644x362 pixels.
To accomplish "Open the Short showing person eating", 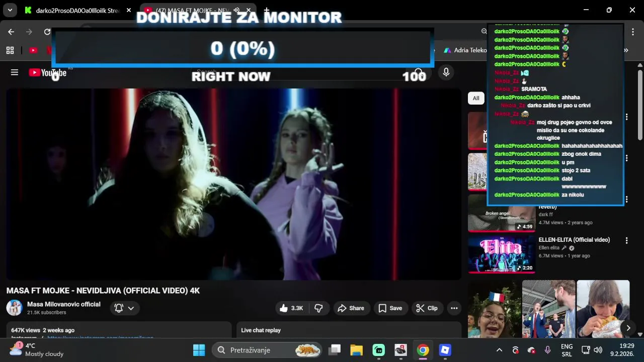I will tap(603, 309).
